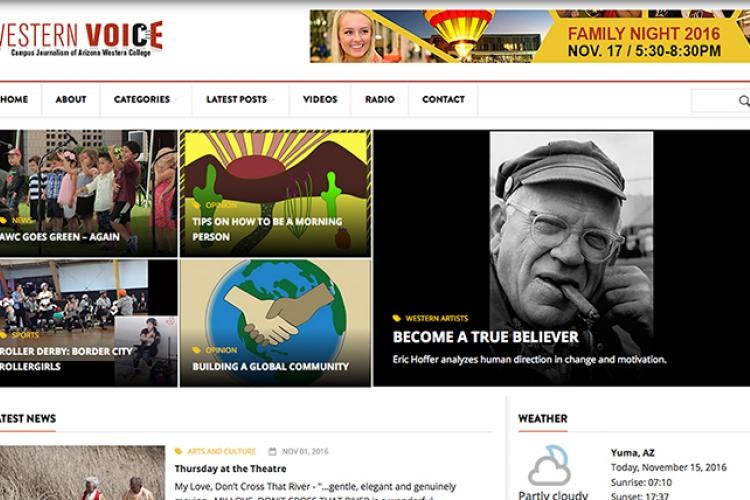Open the Become a True Believer headline

click(x=485, y=337)
